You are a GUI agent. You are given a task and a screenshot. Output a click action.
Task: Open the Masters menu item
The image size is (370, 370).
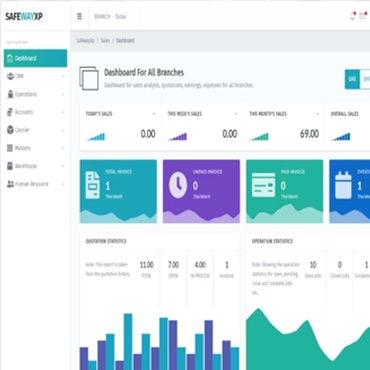click(35, 148)
